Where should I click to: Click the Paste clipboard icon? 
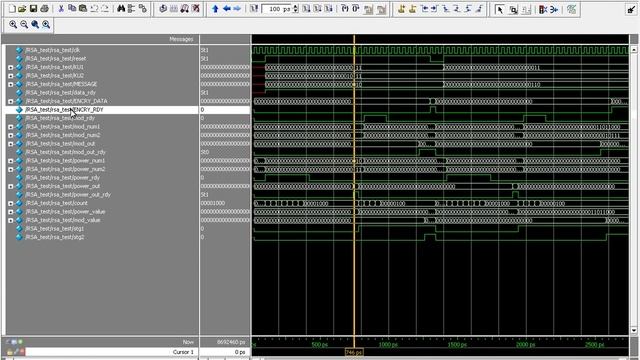[x=83, y=9]
